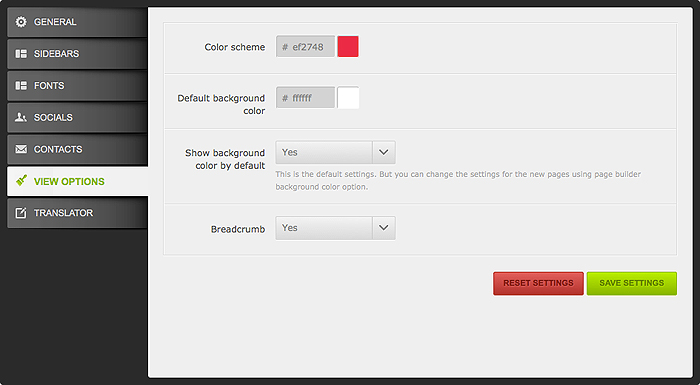
Task: Open the TRANSLATOR tab
Action: pos(77,213)
